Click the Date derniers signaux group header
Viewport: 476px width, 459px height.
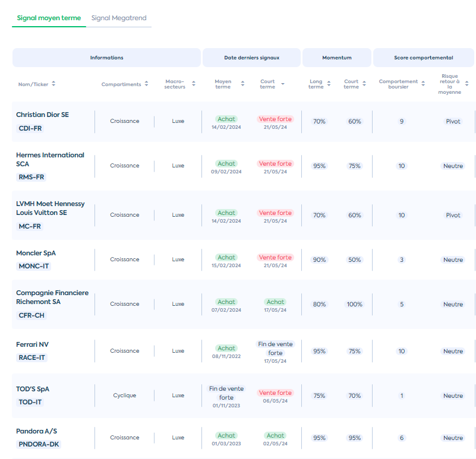tap(251, 58)
